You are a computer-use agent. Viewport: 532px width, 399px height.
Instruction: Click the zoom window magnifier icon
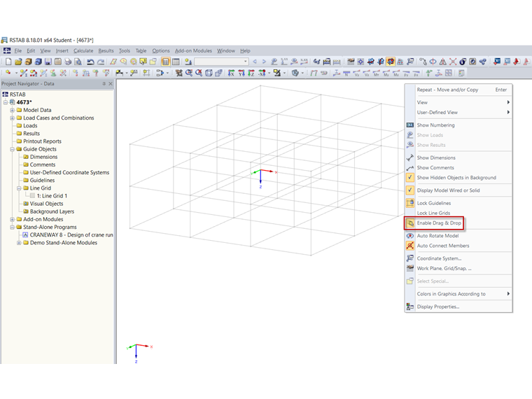pos(189,73)
